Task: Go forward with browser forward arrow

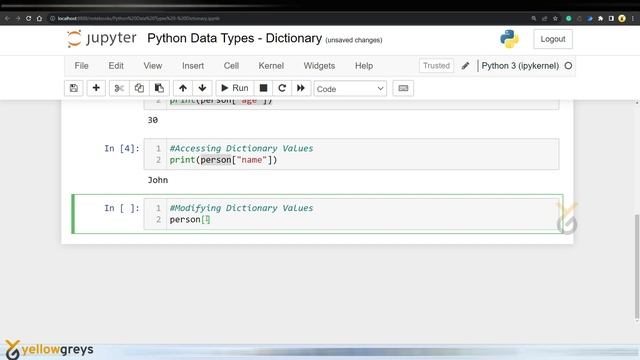Action: pyautogui.click(x=18, y=18)
